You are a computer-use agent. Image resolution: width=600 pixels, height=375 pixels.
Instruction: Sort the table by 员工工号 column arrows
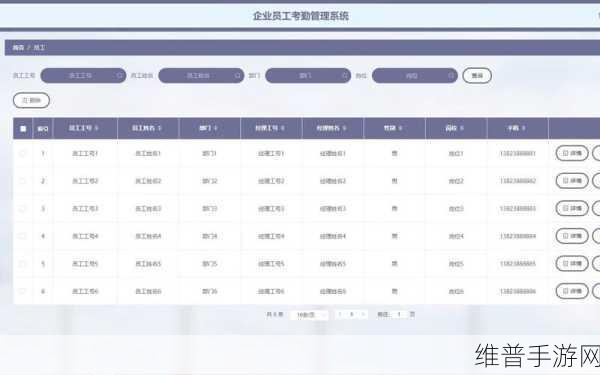click(x=96, y=128)
